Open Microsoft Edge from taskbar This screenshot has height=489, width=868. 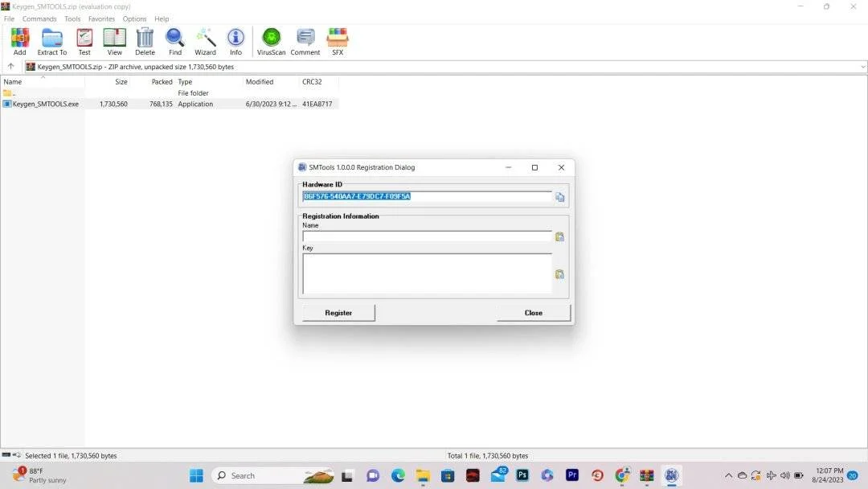click(x=398, y=475)
